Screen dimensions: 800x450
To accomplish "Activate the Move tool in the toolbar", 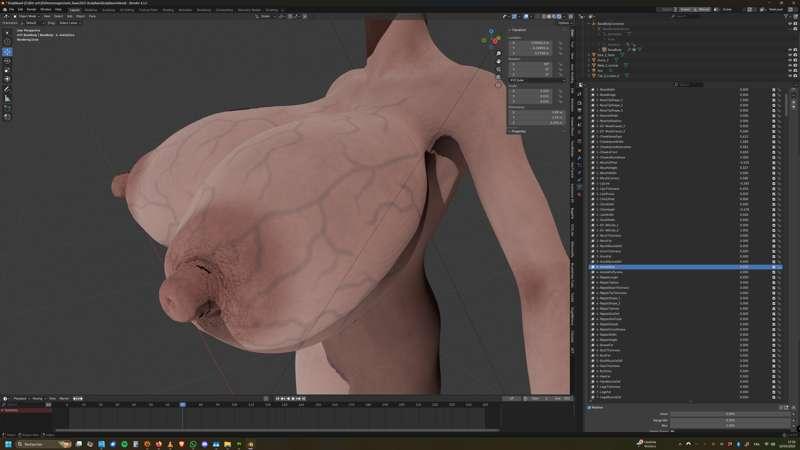I will click(x=7, y=52).
